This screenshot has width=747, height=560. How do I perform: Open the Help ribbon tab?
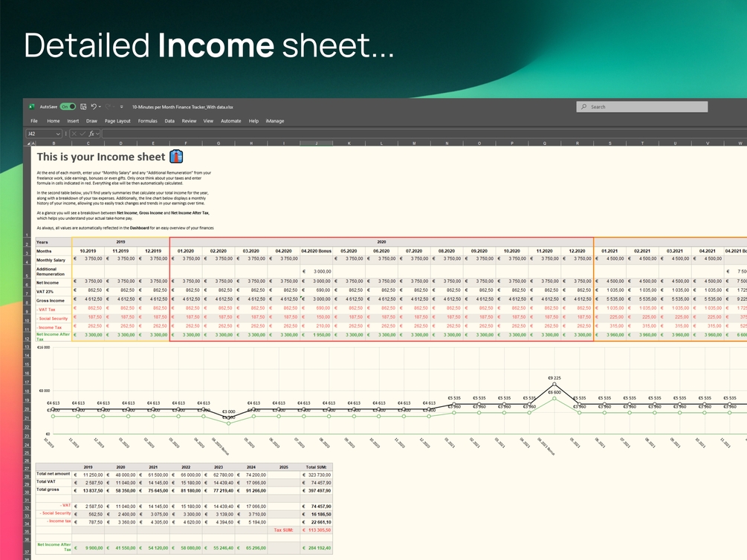click(x=254, y=121)
